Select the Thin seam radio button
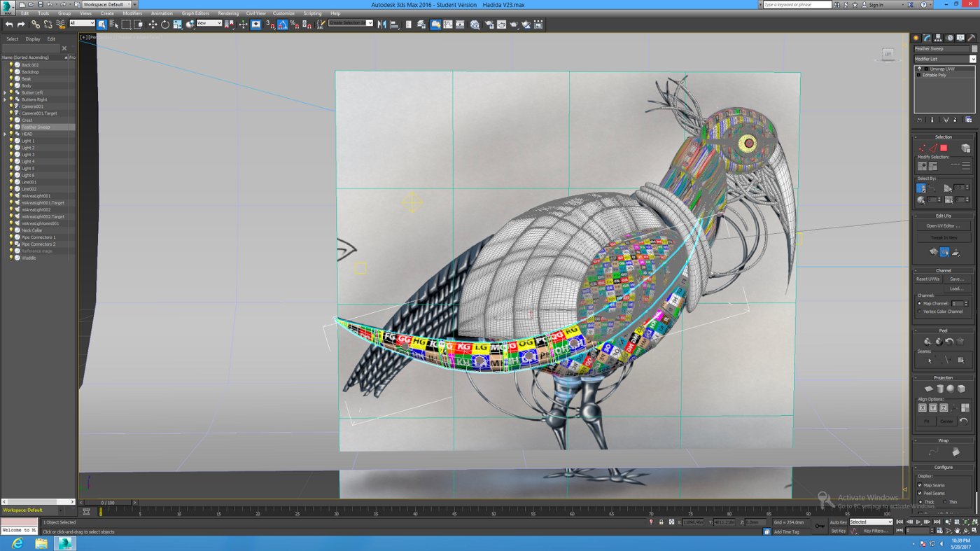980x551 pixels. 945,501
